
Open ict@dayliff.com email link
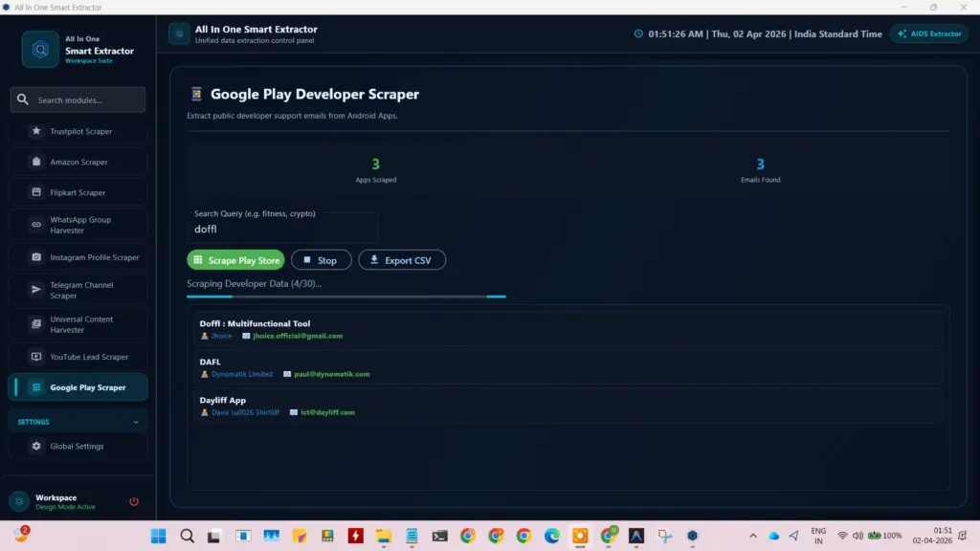coord(327,412)
